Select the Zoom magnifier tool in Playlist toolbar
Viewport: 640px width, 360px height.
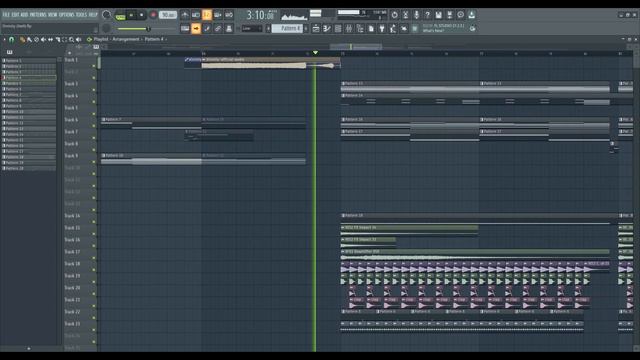(71, 40)
